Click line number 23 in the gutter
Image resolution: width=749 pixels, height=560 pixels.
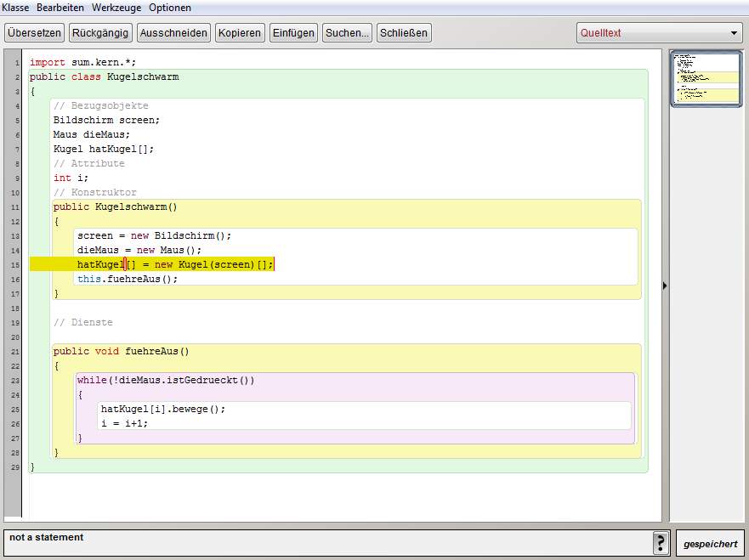[15, 381]
